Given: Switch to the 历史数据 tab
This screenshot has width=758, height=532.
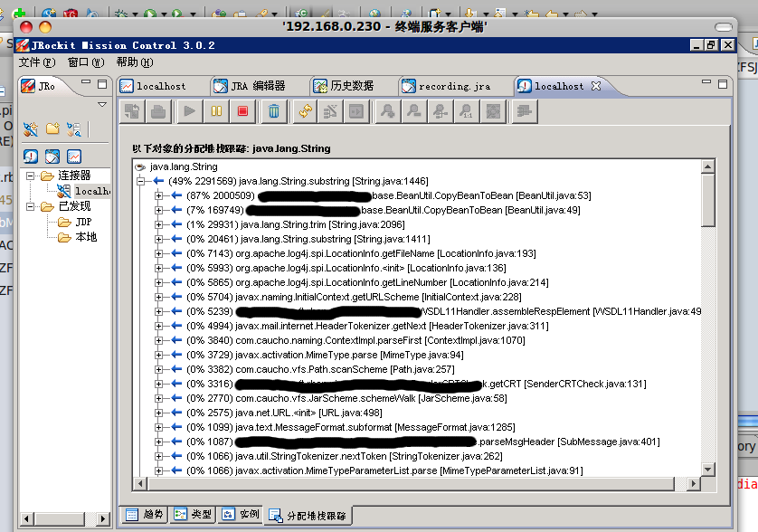Looking at the screenshot, I should click(x=344, y=86).
